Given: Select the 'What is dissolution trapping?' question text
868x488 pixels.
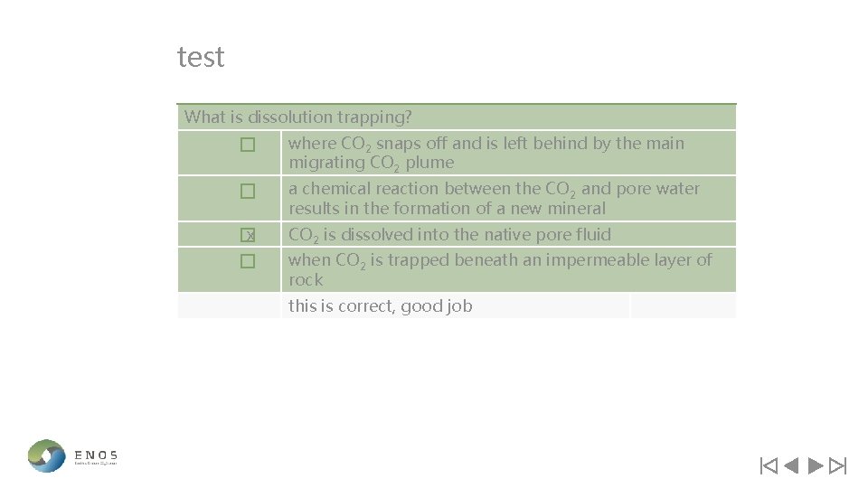Looking at the screenshot, I should 298,117.
